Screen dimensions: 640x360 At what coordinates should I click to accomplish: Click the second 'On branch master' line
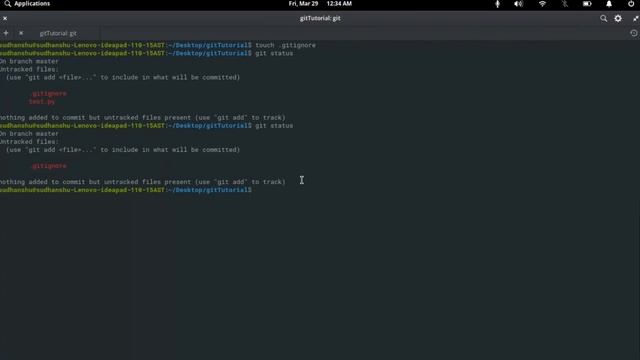[29, 134]
